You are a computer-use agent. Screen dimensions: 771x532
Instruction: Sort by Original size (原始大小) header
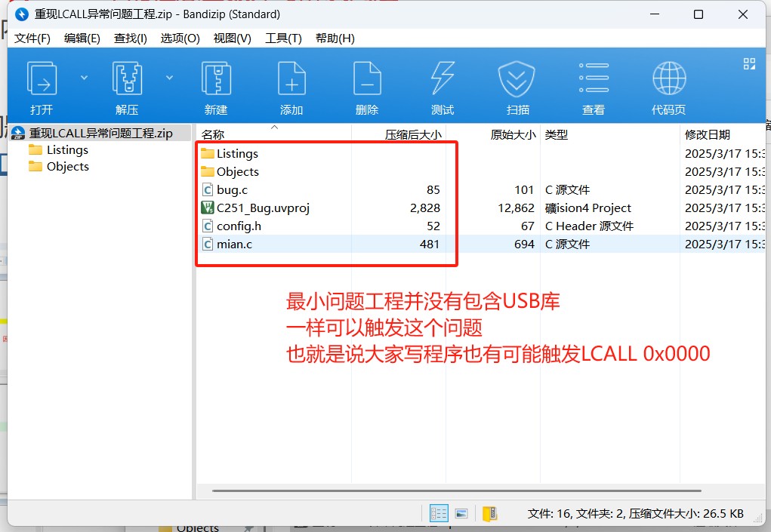pos(493,134)
